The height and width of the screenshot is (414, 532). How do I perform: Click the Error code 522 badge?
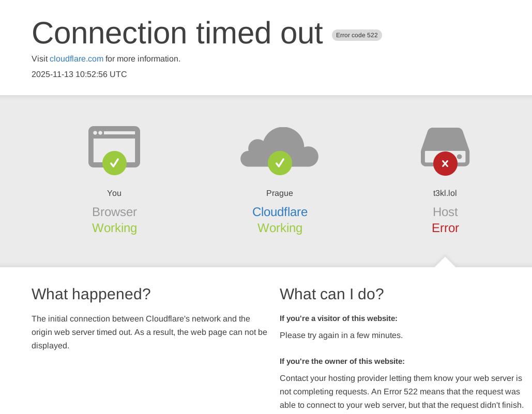357,35
